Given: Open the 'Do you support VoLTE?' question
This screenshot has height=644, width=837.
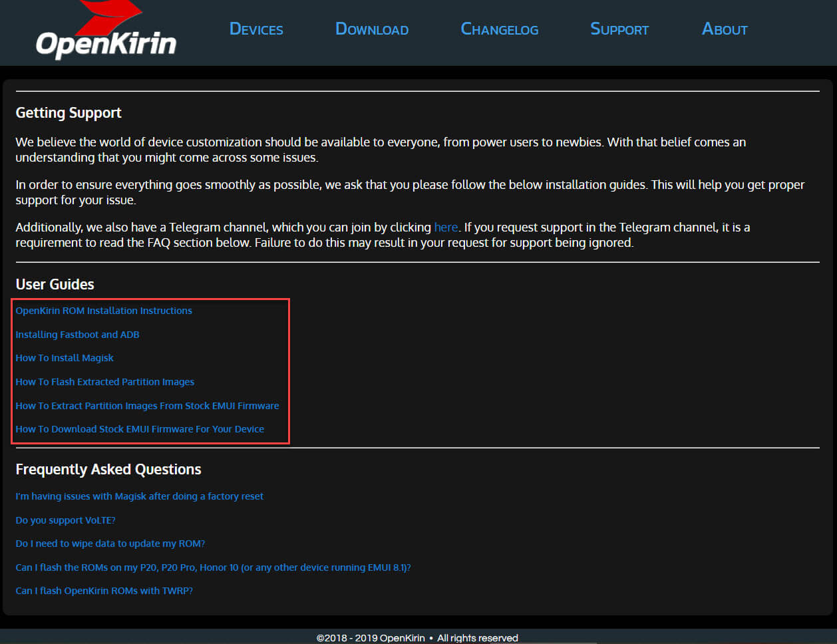Looking at the screenshot, I should [x=65, y=520].
